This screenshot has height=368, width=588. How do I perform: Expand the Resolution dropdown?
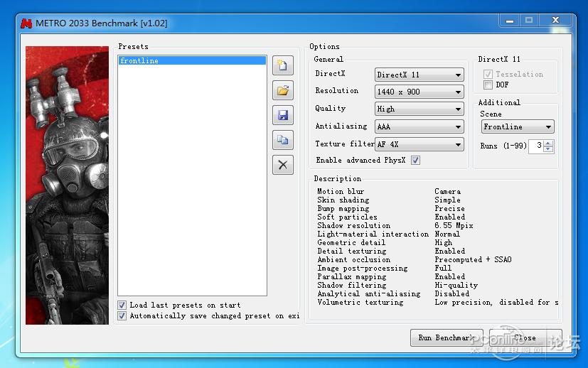[x=419, y=92]
